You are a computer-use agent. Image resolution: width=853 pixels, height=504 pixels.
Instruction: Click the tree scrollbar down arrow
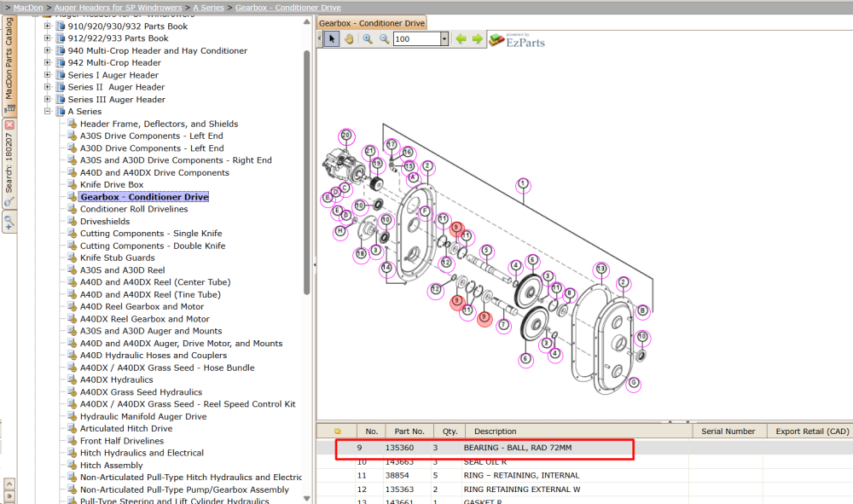pos(306,498)
